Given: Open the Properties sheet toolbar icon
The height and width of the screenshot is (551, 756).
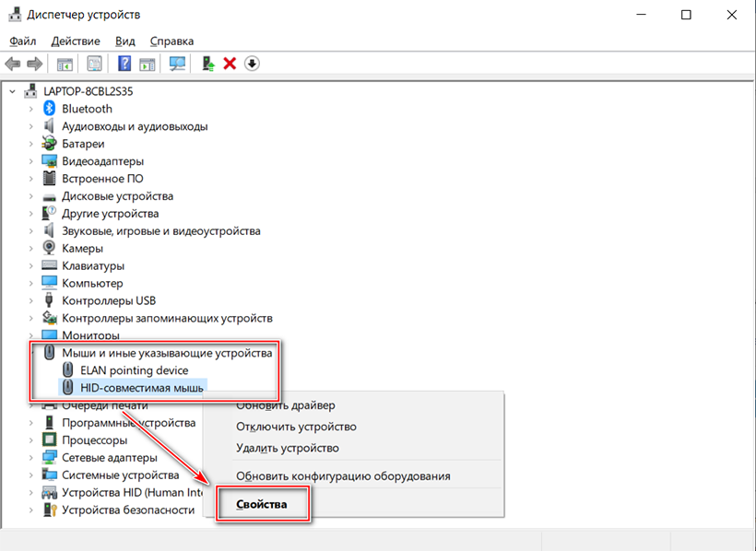Looking at the screenshot, I should (x=94, y=64).
